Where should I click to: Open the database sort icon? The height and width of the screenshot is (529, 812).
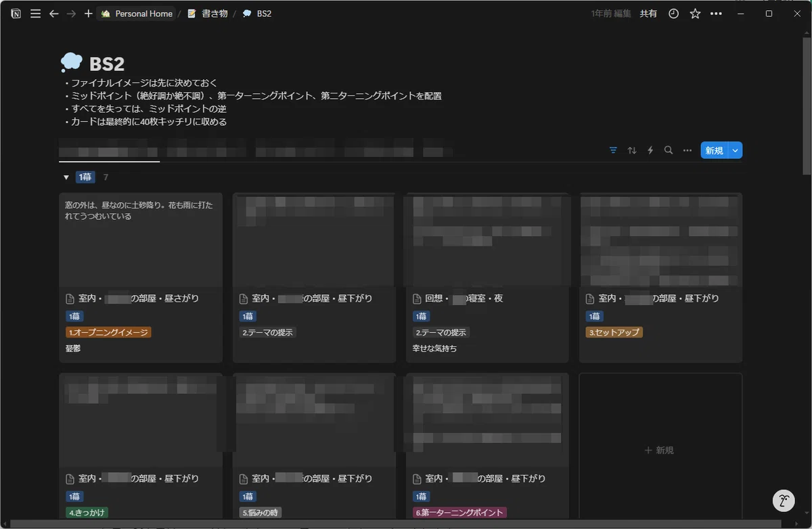pos(632,150)
